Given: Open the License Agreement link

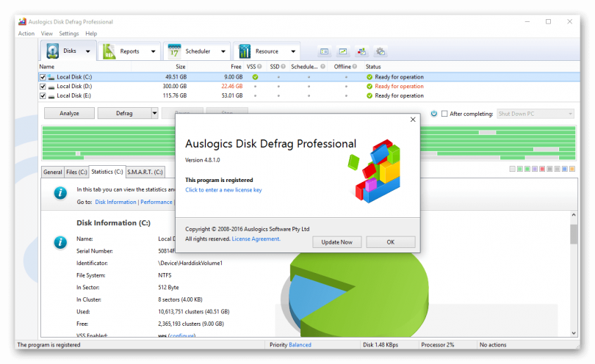Looking at the screenshot, I should [x=256, y=239].
